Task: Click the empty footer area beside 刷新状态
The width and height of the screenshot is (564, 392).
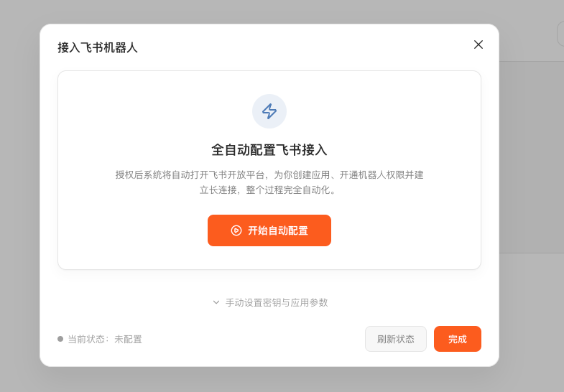Action: click(x=251, y=339)
